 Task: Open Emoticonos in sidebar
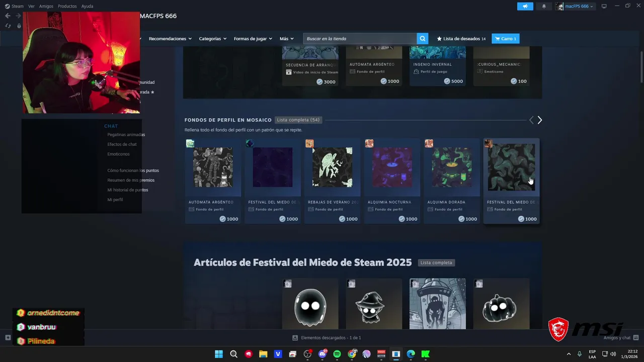pyautogui.click(x=118, y=154)
